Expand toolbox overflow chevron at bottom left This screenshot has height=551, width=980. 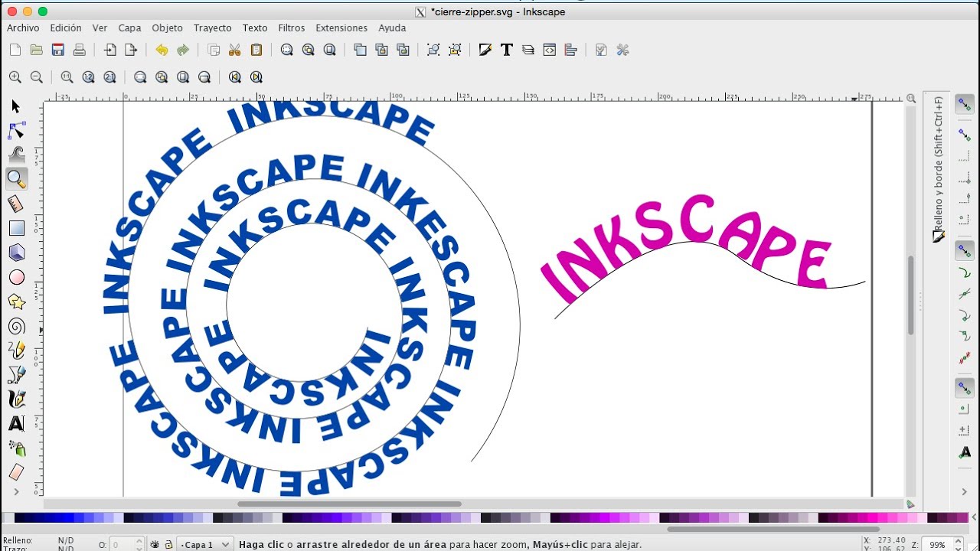point(16,491)
